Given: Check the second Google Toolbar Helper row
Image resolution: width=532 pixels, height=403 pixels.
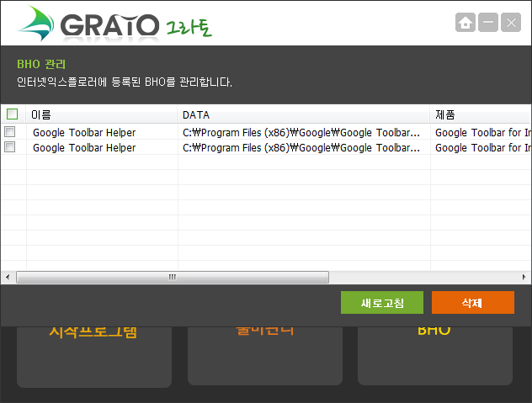Looking at the screenshot, I should coord(10,147).
